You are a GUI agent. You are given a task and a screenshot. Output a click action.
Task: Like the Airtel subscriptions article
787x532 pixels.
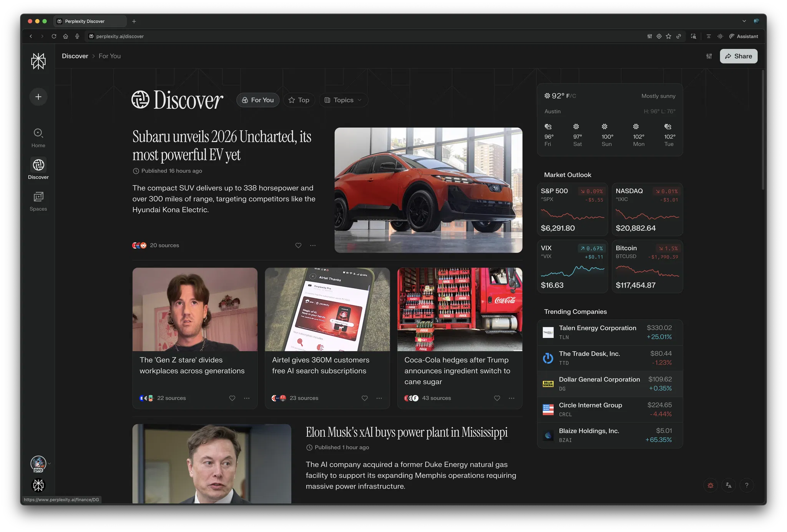pos(365,398)
